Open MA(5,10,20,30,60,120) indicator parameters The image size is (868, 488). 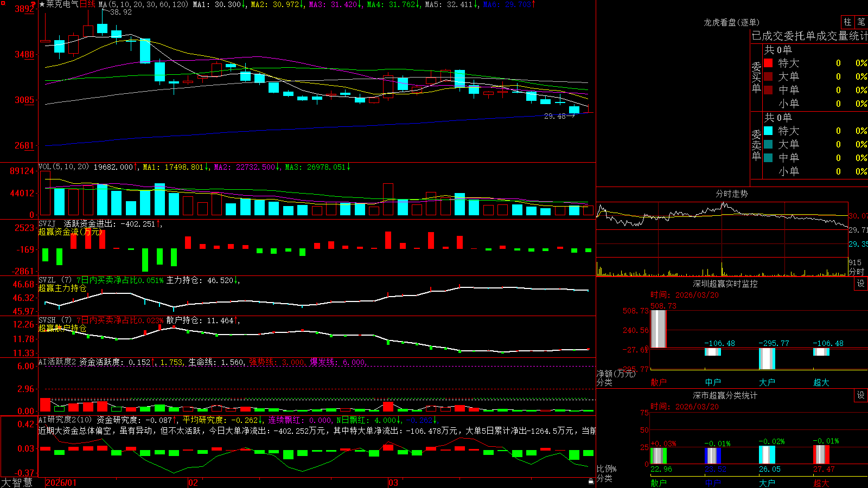[x=143, y=4]
